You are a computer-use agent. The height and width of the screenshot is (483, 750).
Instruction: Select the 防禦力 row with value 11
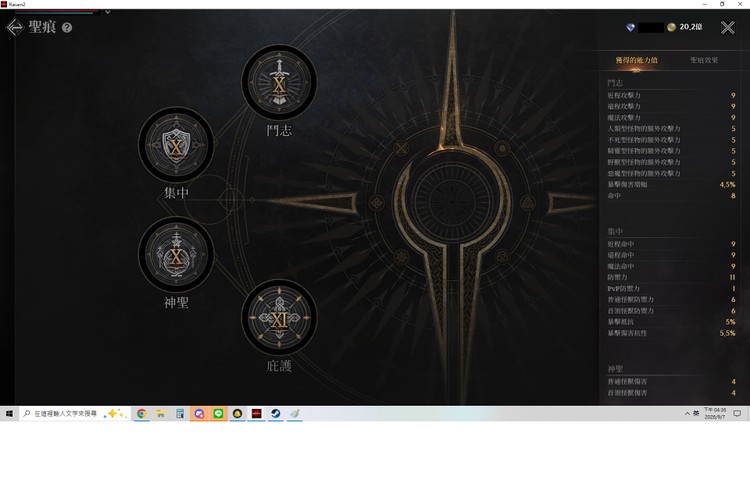pos(671,277)
